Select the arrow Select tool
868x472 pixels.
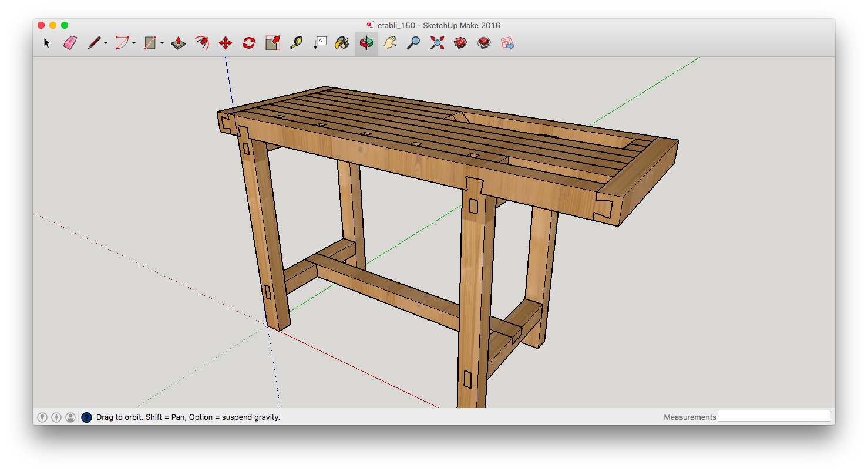coord(47,43)
